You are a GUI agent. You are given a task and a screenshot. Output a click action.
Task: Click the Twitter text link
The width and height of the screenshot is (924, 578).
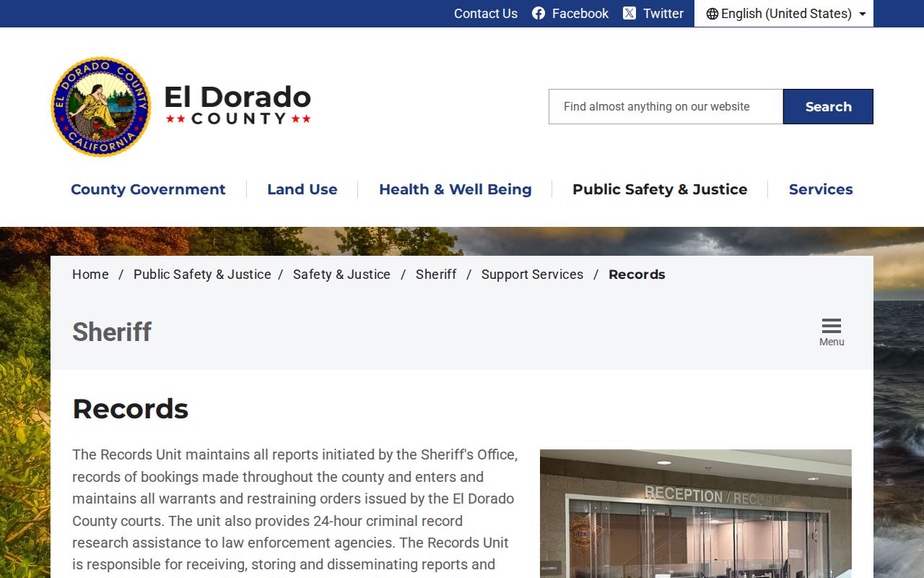coord(663,14)
